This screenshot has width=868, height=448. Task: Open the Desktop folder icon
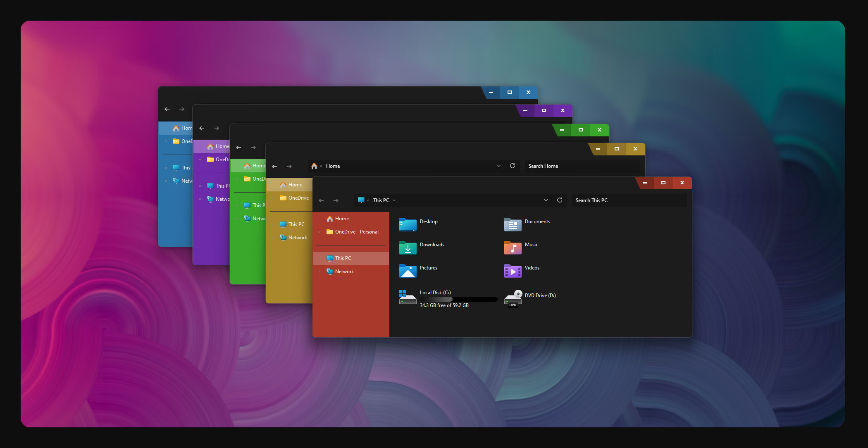[408, 224]
